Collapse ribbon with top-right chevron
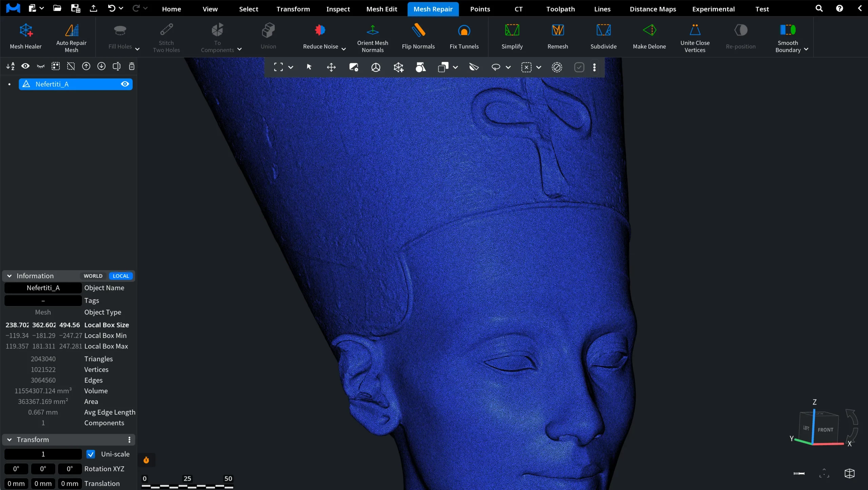 [860, 8]
